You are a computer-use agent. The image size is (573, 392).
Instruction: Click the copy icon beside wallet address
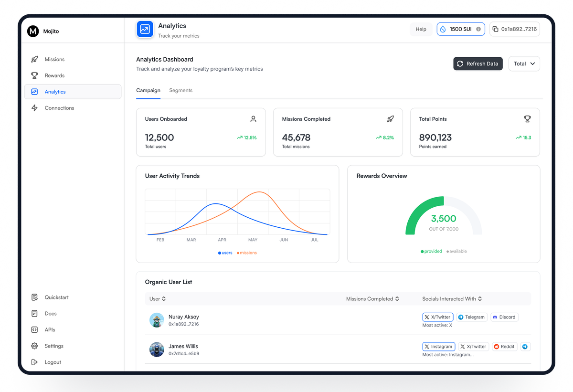[495, 29]
